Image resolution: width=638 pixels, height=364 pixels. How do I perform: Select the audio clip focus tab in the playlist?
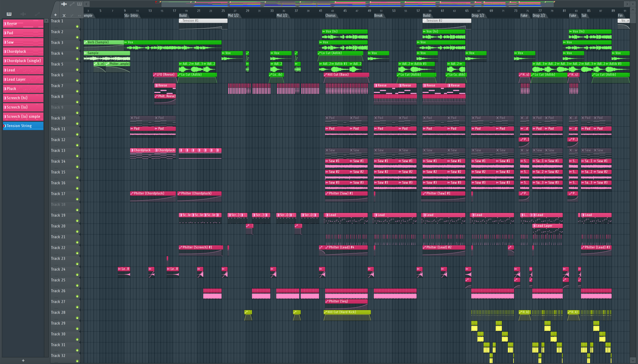click(64, 4)
